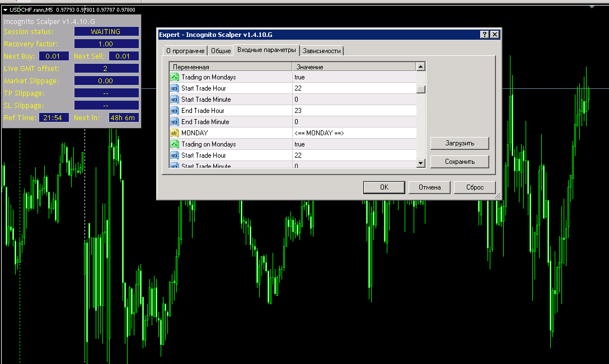Open the dialog help question mark button
Image resolution: width=609 pixels, height=364 pixels.
coord(484,35)
